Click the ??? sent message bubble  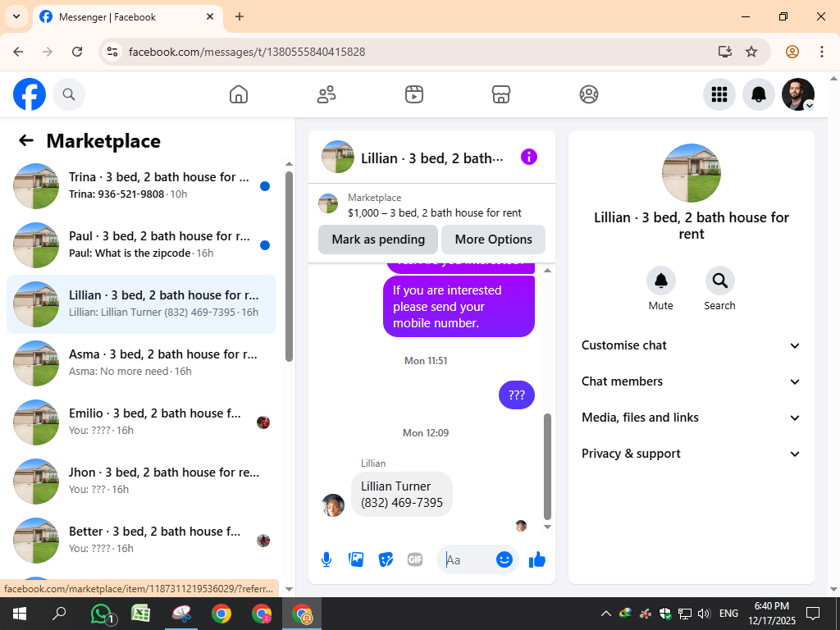click(517, 395)
